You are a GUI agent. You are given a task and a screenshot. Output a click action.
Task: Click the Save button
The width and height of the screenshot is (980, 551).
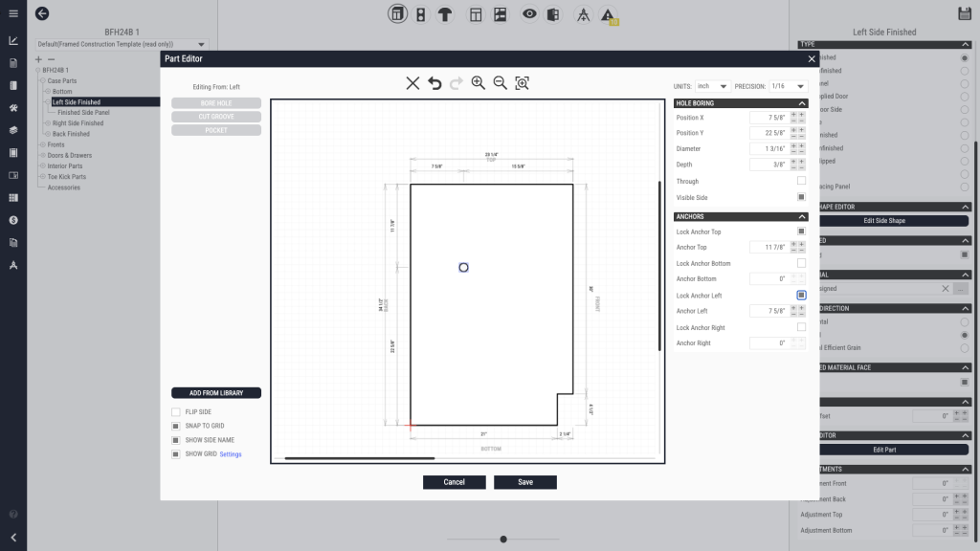tap(525, 482)
